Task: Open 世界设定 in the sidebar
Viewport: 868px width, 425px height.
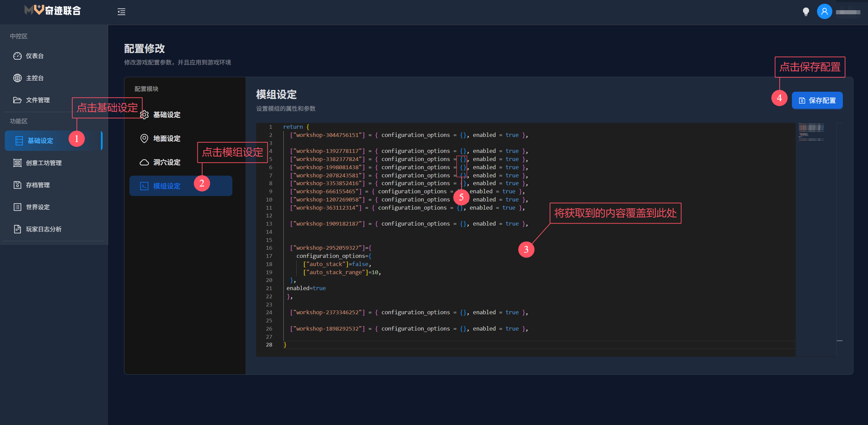Action: (x=37, y=207)
